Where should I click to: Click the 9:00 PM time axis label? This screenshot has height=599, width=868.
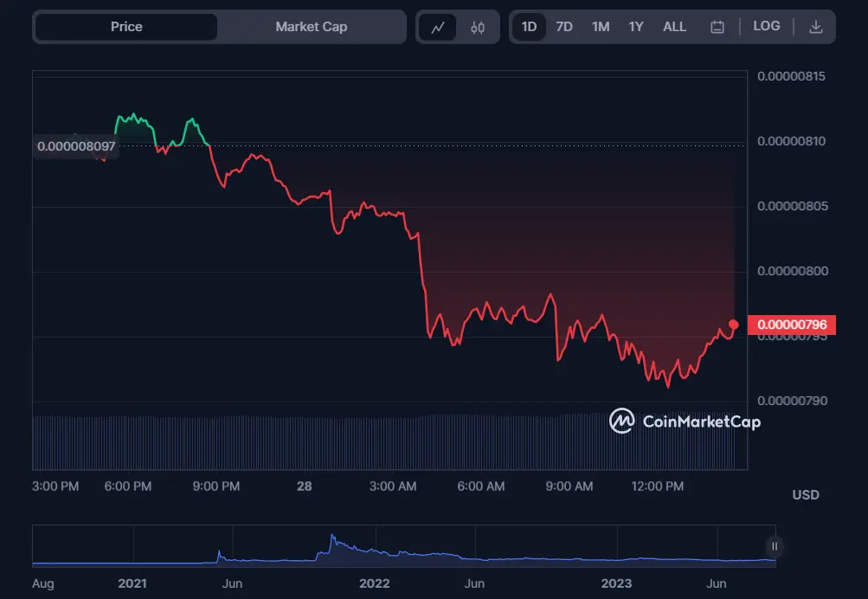(x=215, y=486)
